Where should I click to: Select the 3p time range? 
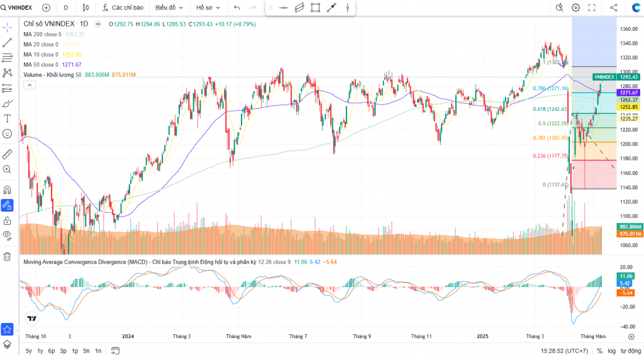(x=64, y=351)
